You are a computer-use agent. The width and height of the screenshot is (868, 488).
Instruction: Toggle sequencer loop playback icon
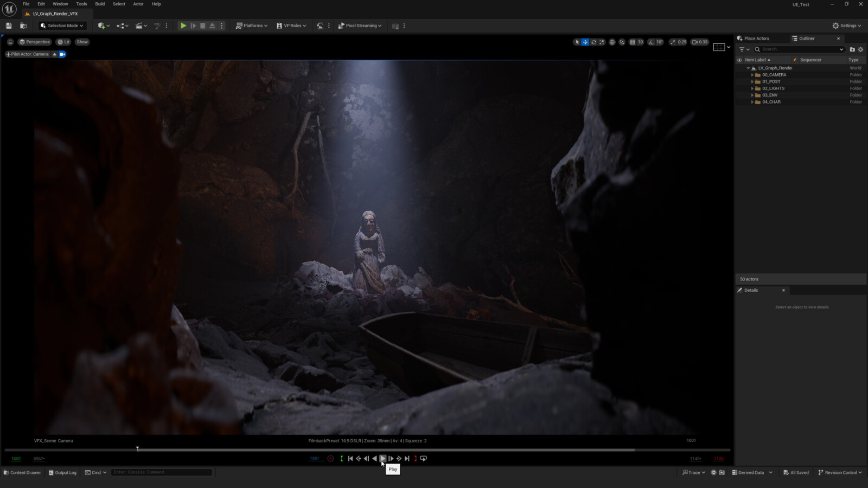424,459
